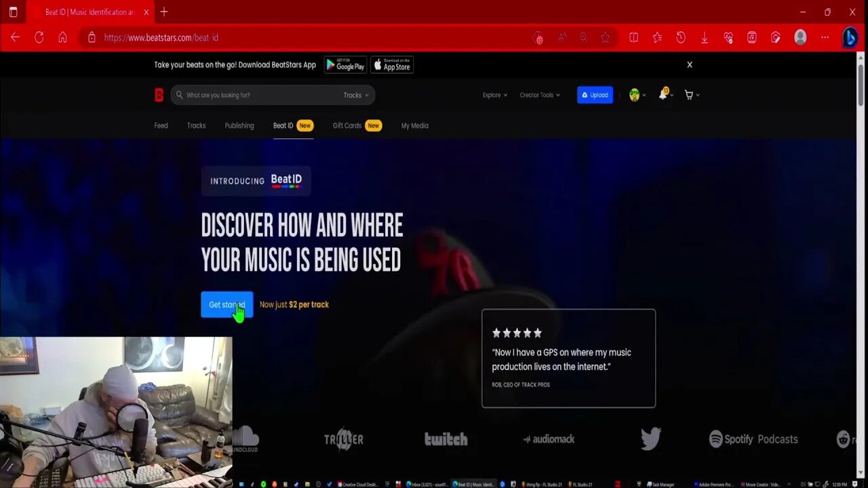This screenshot has height=488, width=868.
Task: Click the browser back arrow
Action: click(15, 37)
